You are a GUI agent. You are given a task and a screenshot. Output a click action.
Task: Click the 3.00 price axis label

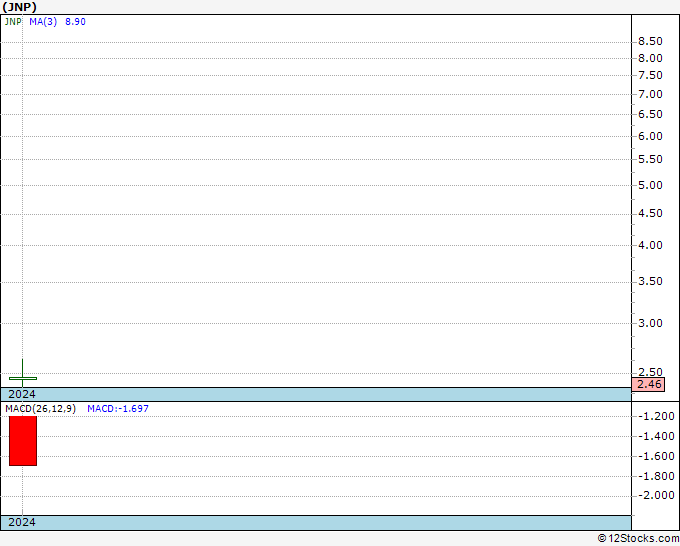[x=650, y=323]
